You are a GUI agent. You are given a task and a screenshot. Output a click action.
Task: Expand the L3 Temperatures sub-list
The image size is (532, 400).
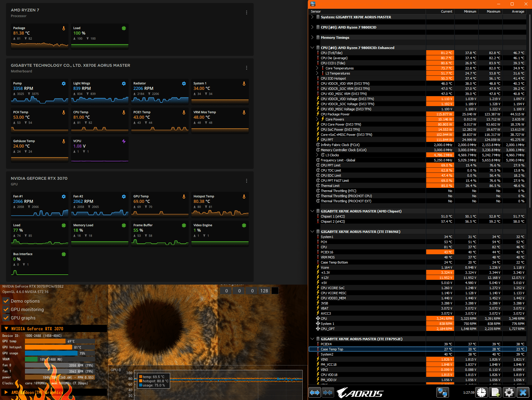317,73
